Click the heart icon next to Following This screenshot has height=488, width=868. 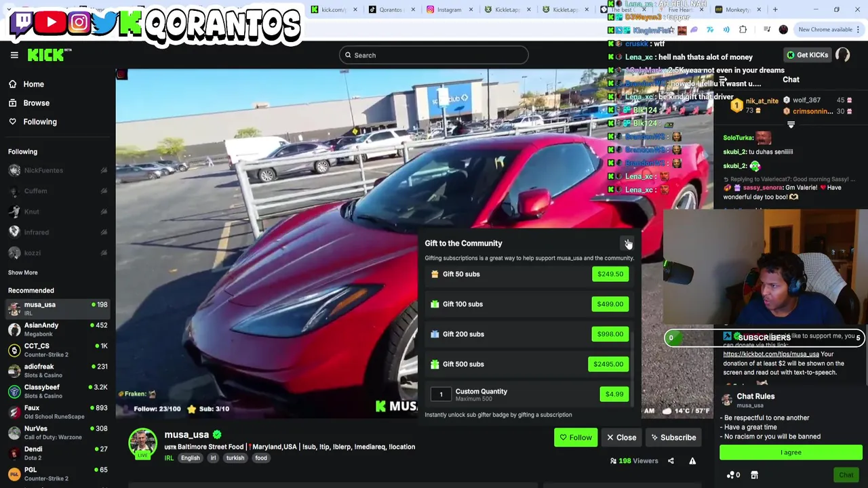pyautogui.click(x=12, y=121)
